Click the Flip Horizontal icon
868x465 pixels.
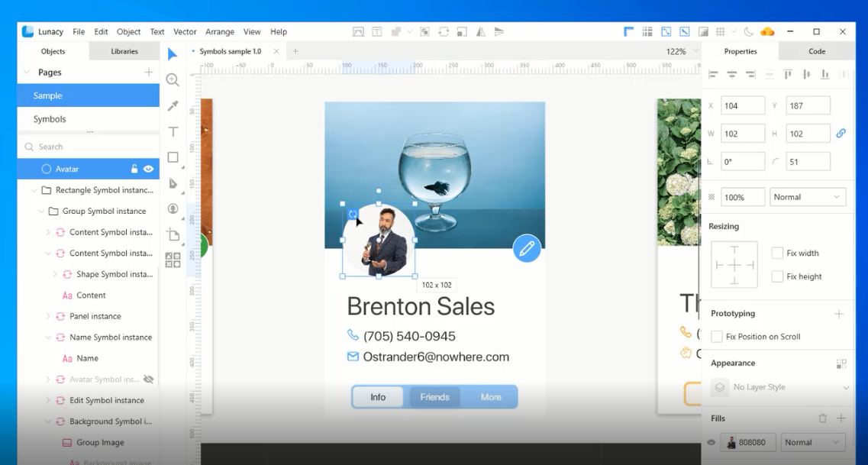coord(480,32)
